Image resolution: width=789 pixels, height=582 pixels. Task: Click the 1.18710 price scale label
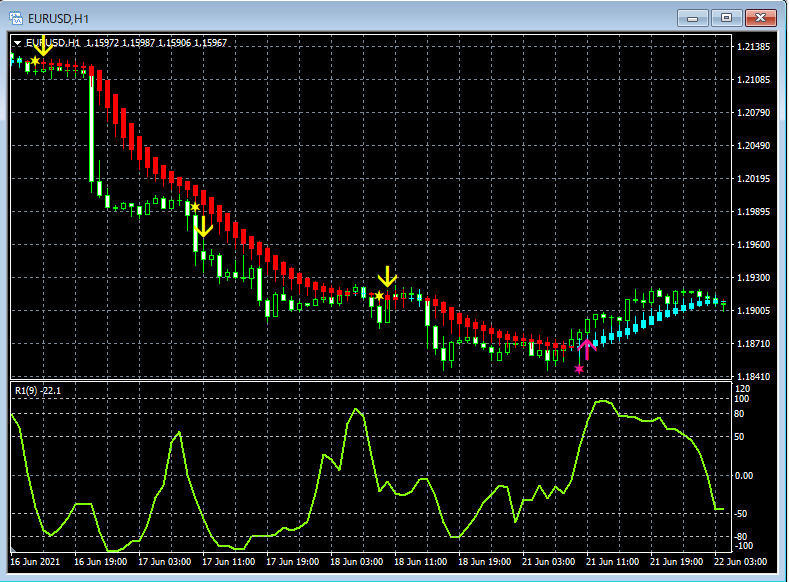click(753, 344)
